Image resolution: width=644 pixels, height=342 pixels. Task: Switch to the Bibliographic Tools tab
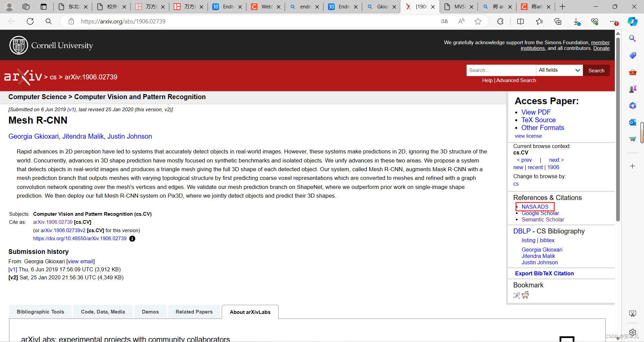click(x=40, y=312)
